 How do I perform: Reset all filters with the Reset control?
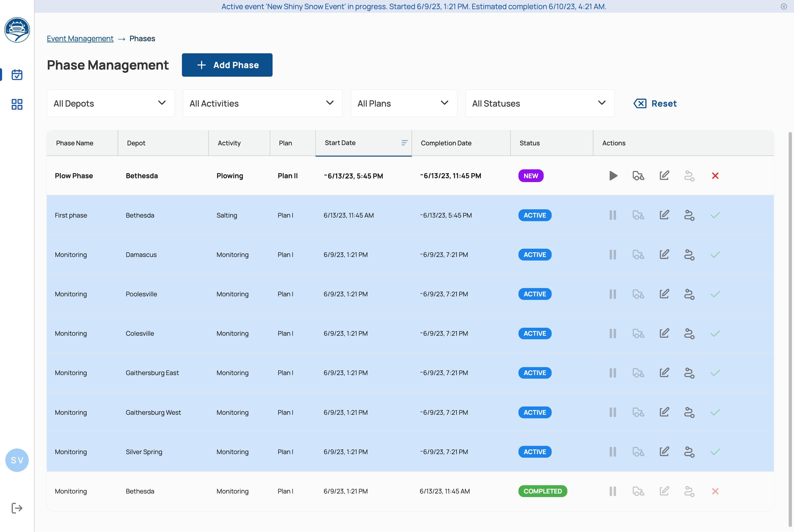tap(655, 104)
